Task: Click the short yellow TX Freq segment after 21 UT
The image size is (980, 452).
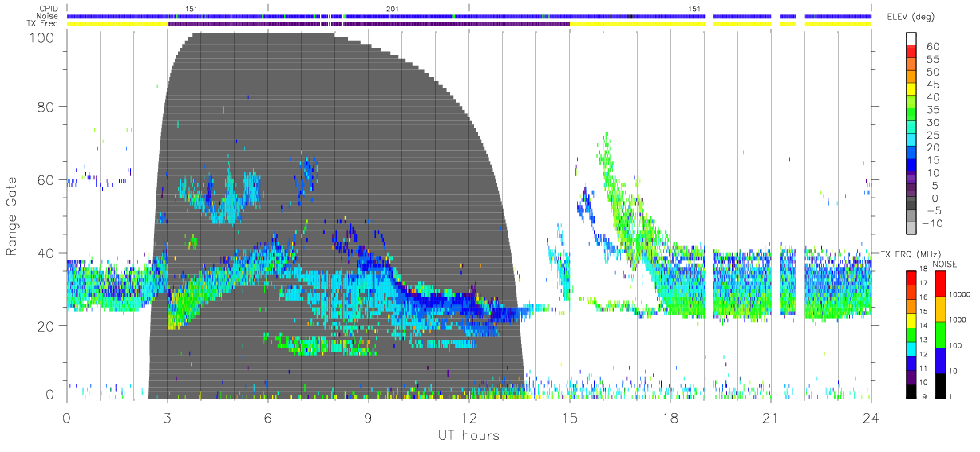Action: click(788, 24)
